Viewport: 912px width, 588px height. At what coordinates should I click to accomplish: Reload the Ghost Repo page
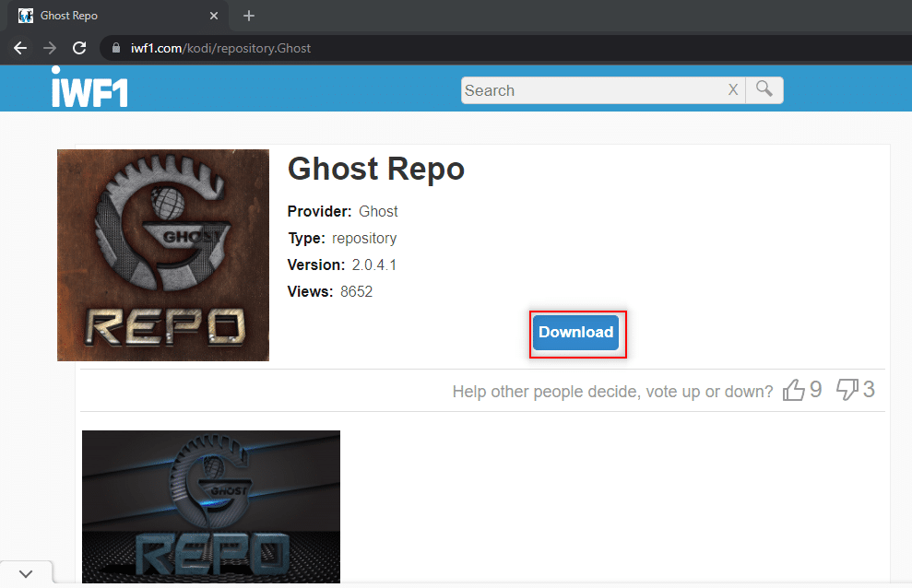coord(79,48)
